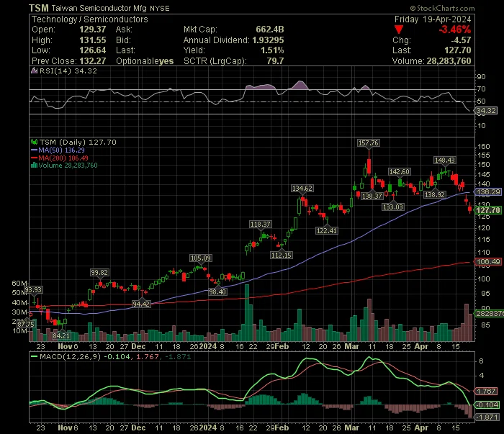Click the 99.82 price label
Viewport: 504px width, 434px height.
click(x=99, y=272)
